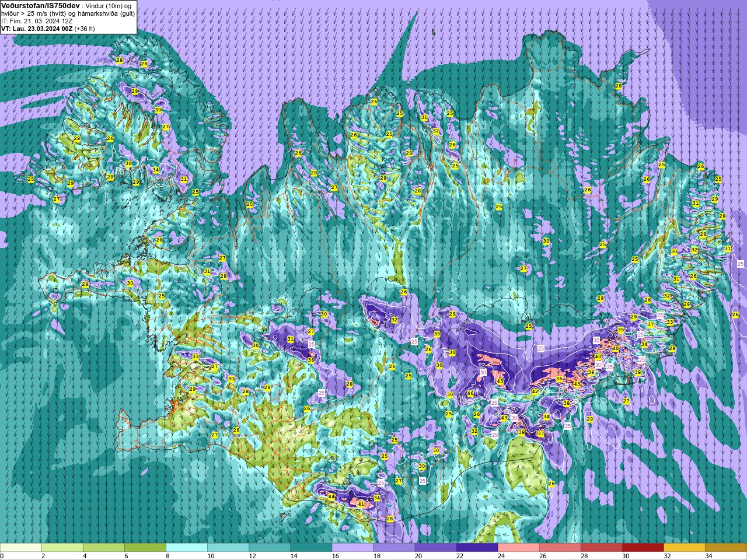Click the yellow-orange 32–34 legend swatch
Viewport: 747px width, 560px height.
point(684,548)
